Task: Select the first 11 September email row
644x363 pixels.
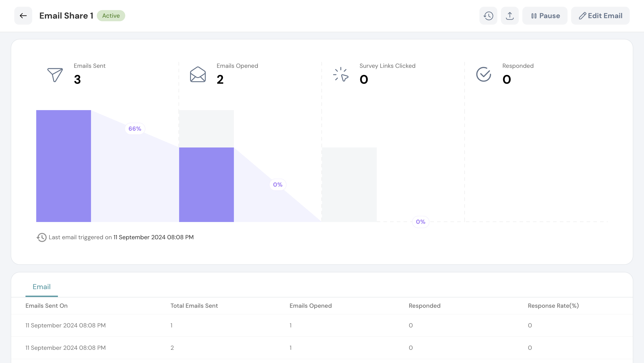Action: pyautogui.click(x=66, y=325)
